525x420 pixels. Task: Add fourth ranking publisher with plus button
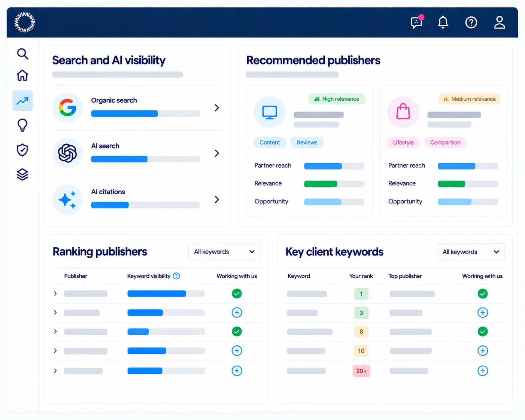(237, 351)
